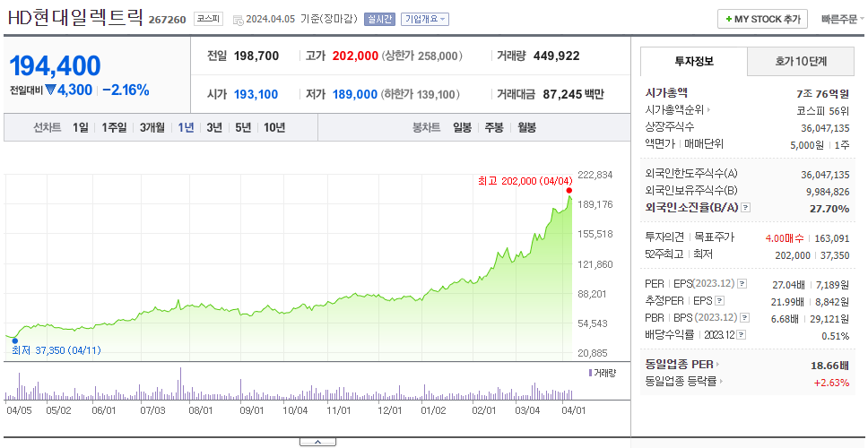Select the 5년 line chart range
This screenshot has width=868, height=448.
tap(243, 128)
